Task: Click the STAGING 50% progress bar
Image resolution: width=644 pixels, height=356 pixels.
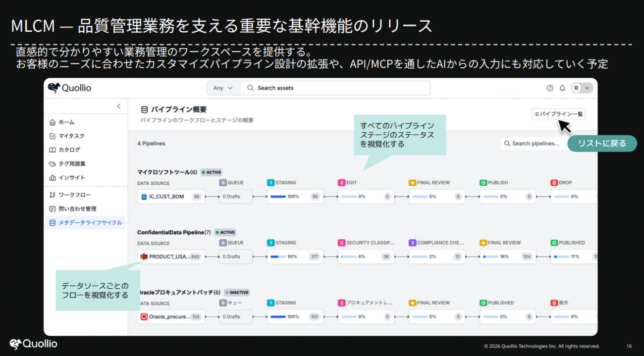Action: tap(277, 256)
